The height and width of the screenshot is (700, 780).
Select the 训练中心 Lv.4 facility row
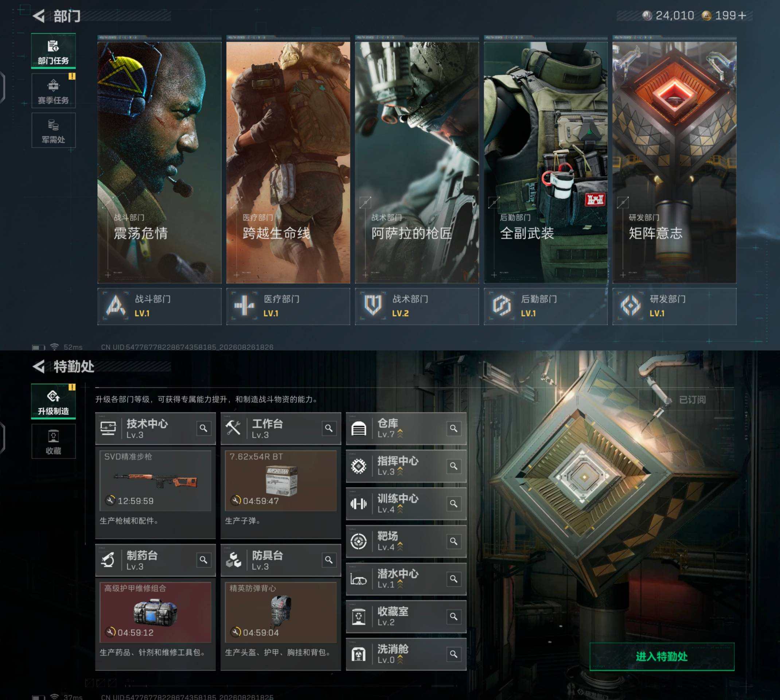pos(406,504)
